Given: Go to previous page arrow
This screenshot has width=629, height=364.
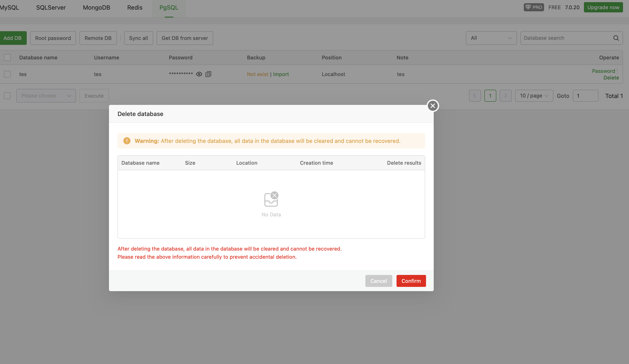Looking at the screenshot, I should (x=475, y=96).
